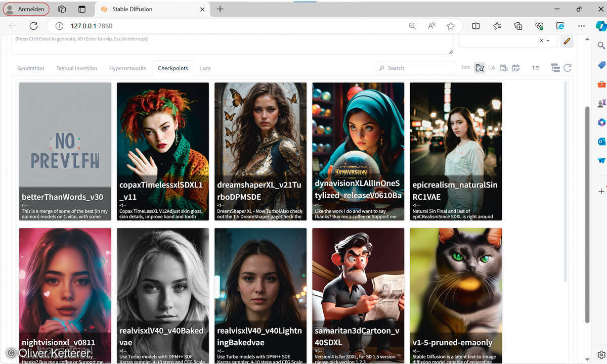Open sidebar tools briefcase icon

click(601, 84)
